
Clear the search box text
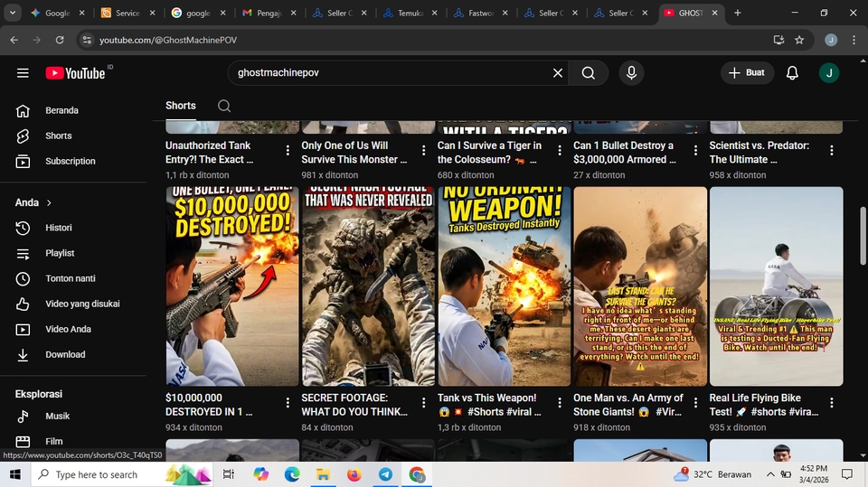point(558,73)
